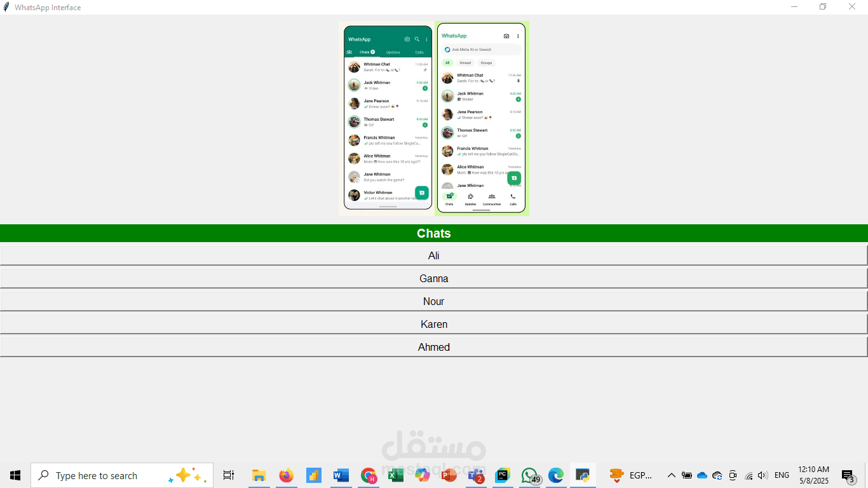Open the chat with Ahmed
The image size is (868, 488).
pyautogui.click(x=434, y=347)
